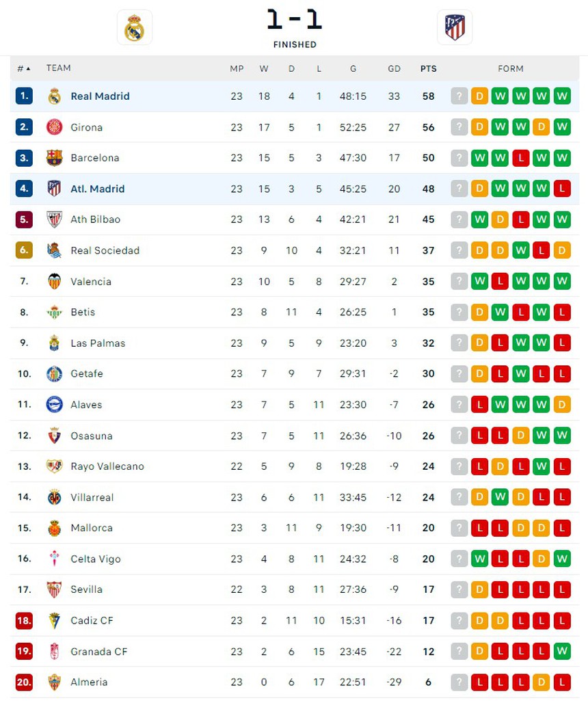Click Real Madrid's most recent W form badge
The image size is (588, 705).
click(x=562, y=96)
